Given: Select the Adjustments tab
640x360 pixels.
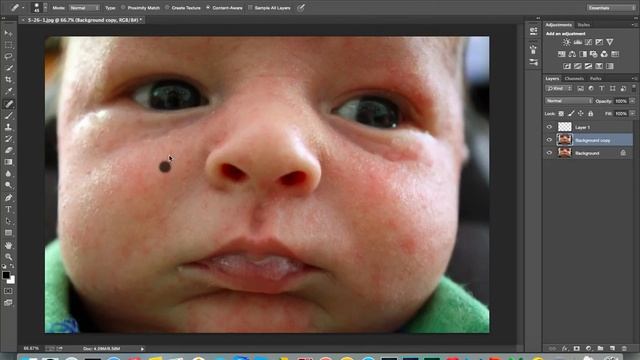Looking at the screenshot, I should pos(559,25).
